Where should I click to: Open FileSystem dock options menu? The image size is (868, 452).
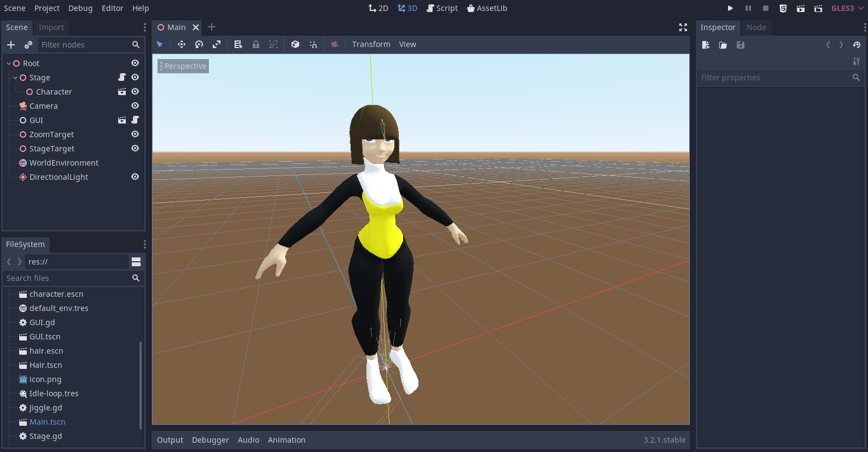coord(144,244)
